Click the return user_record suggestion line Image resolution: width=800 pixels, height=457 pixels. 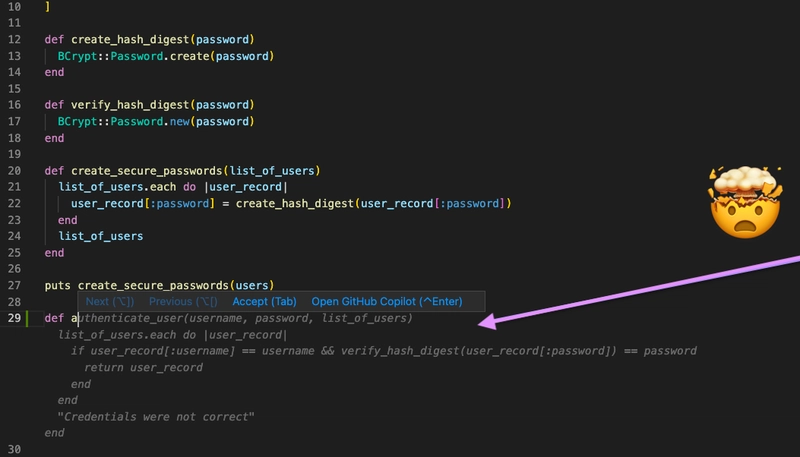pyautogui.click(x=143, y=368)
